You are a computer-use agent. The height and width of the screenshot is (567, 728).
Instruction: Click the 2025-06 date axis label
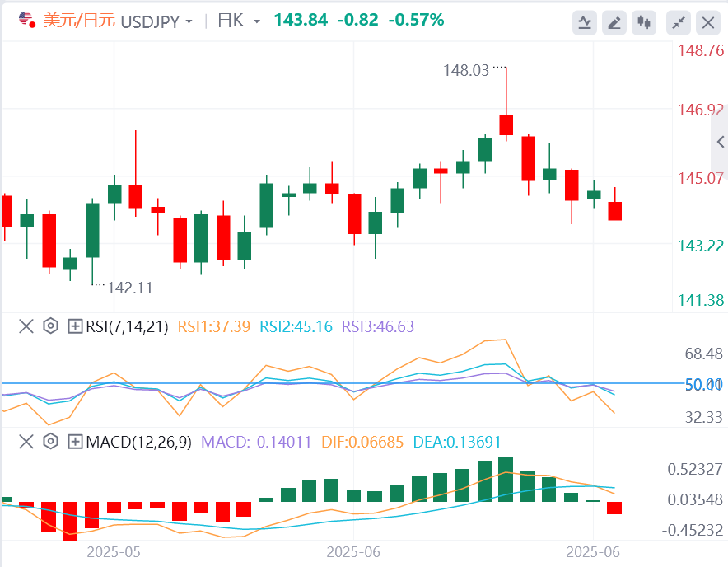coord(354,551)
